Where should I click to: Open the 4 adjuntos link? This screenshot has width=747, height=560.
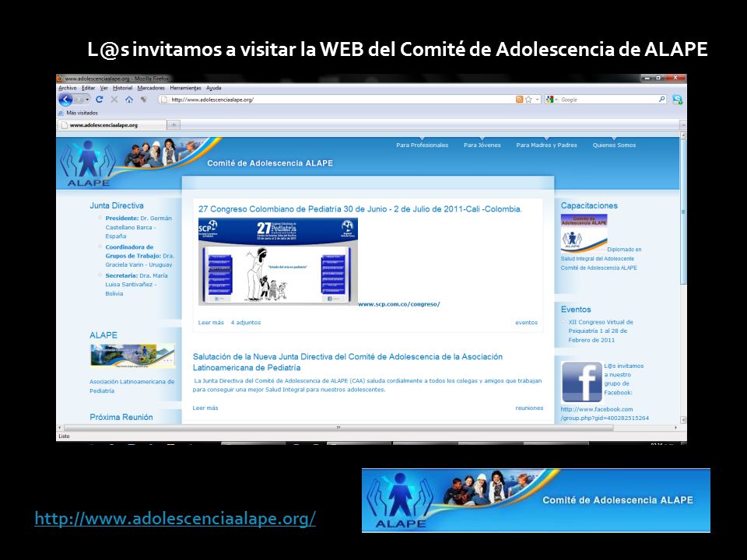[246, 322]
